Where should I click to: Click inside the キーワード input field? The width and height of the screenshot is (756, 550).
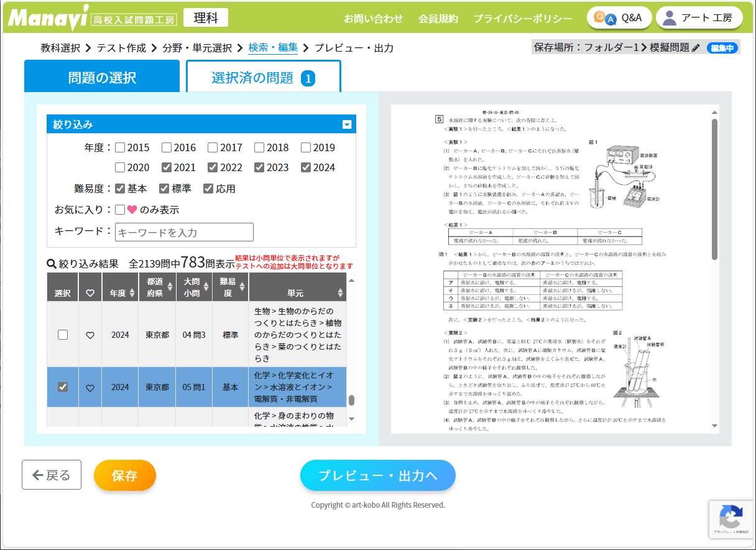pos(184,232)
